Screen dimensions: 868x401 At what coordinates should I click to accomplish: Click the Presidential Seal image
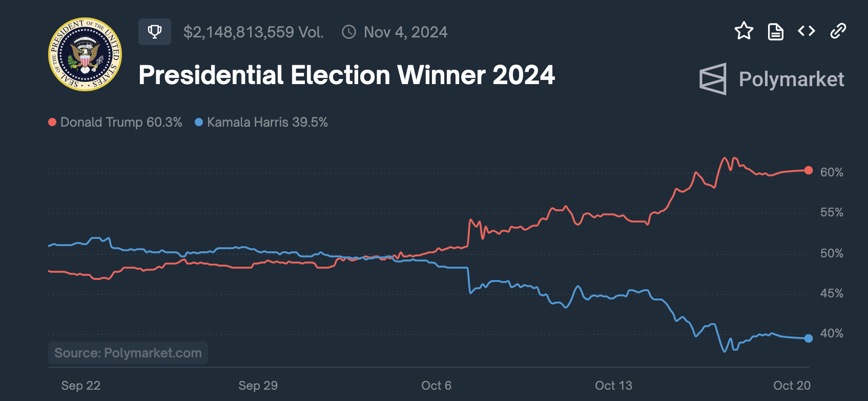point(85,54)
